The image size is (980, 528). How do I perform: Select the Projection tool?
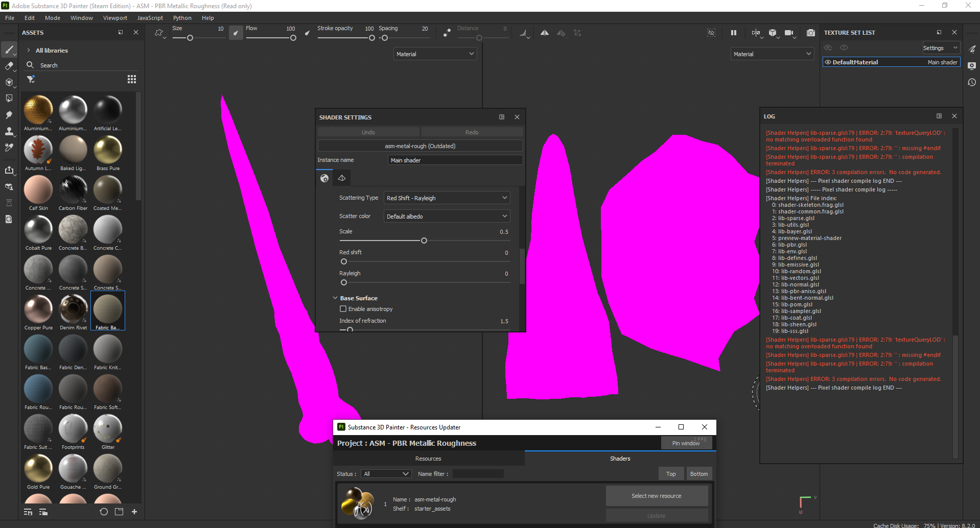click(9, 82)
